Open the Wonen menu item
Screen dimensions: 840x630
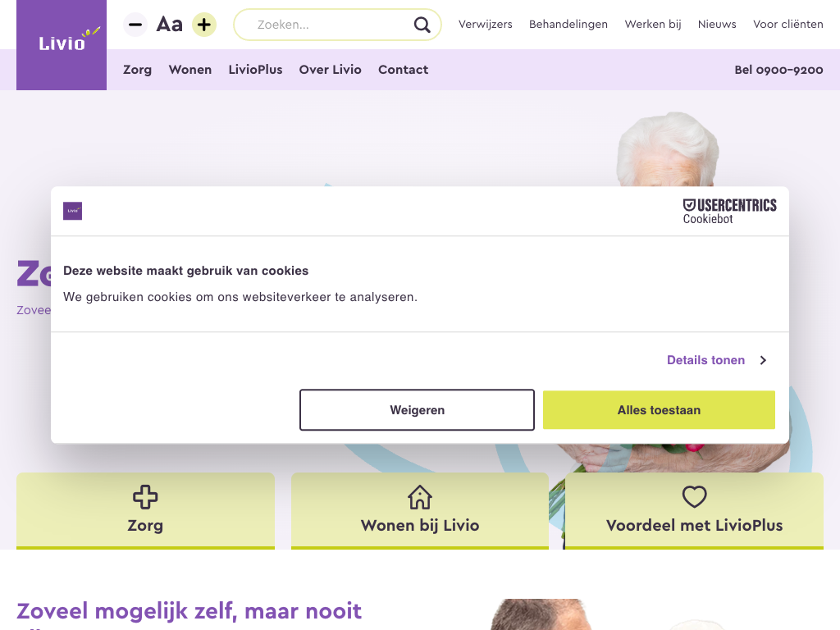190,70
